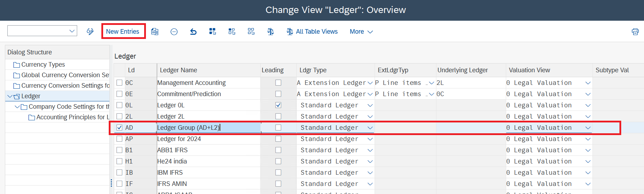644x194 pixels.
Task: Click the Undo Change arrow icon
Action: pos(193,32)
